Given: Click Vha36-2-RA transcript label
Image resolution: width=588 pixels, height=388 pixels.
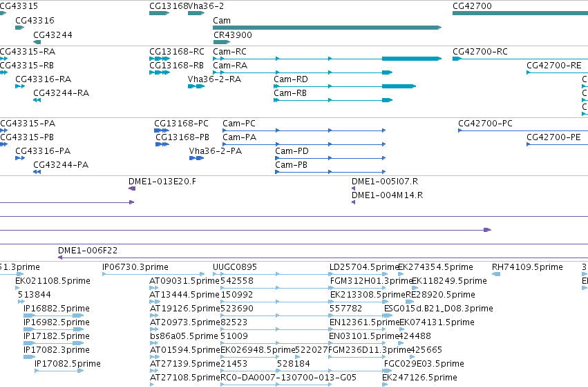Looking at the screenshot, I should [x=214, y=79].
